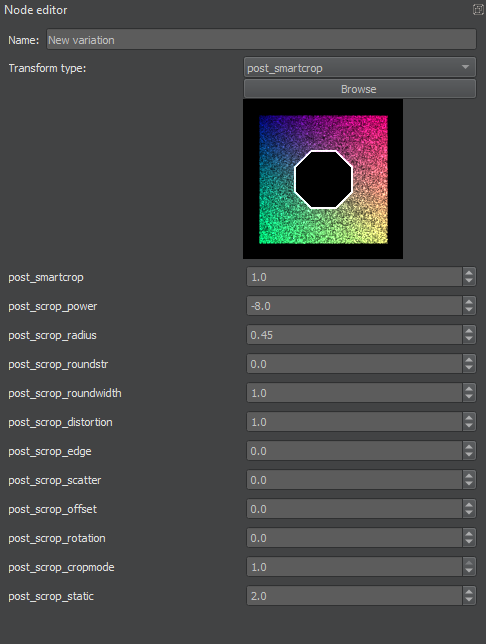Click the 'post_scrop_distortion' label
This screenshot has width=486, height=644.
pos(60,422)
